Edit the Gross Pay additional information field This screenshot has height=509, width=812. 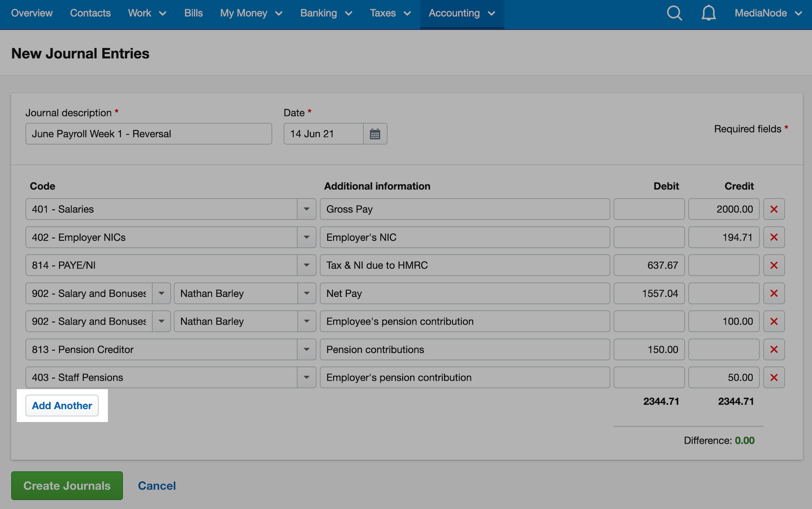pos(465,209)
